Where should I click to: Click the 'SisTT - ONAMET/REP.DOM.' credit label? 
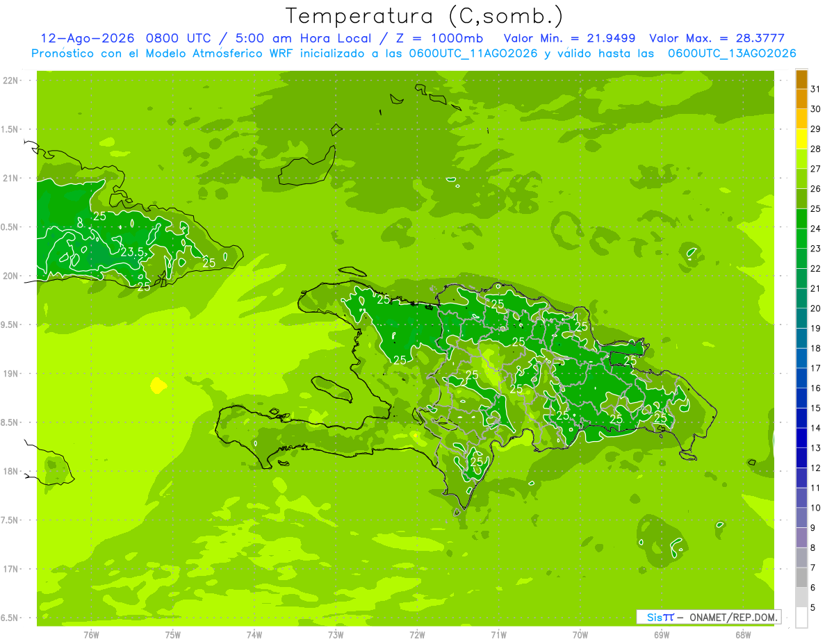point(709,617)
